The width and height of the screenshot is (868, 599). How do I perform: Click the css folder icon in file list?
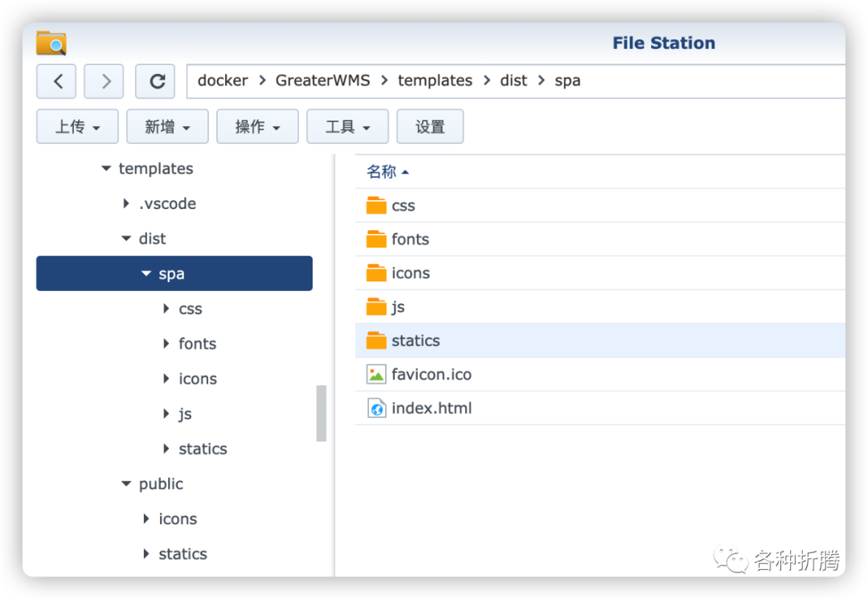click(x=376, y=206)
